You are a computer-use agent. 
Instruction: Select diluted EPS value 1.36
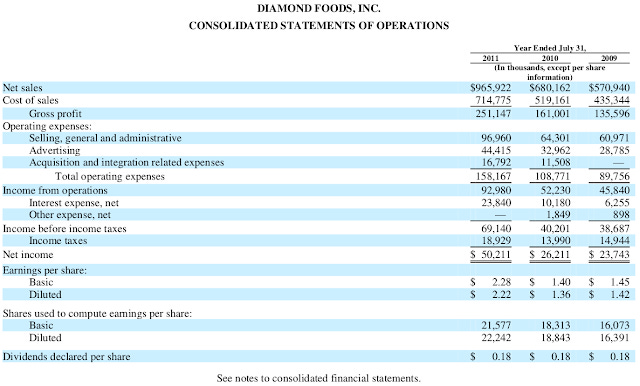tap(561, 295)
